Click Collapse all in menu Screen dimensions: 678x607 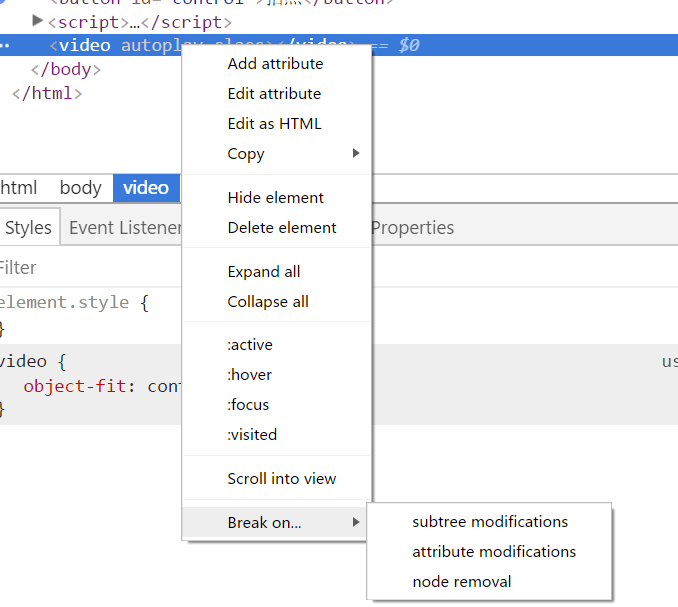tap(268, 301)
